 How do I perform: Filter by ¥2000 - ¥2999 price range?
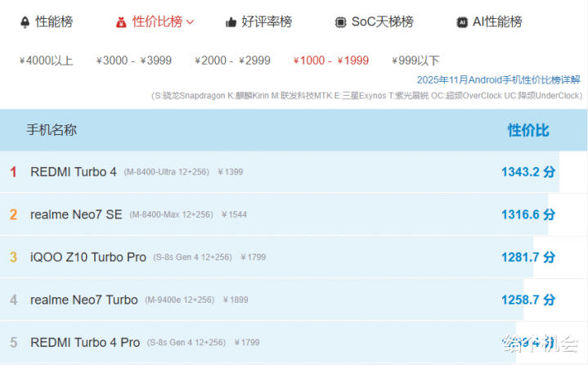pyautogui.click(x=232, y=61)
